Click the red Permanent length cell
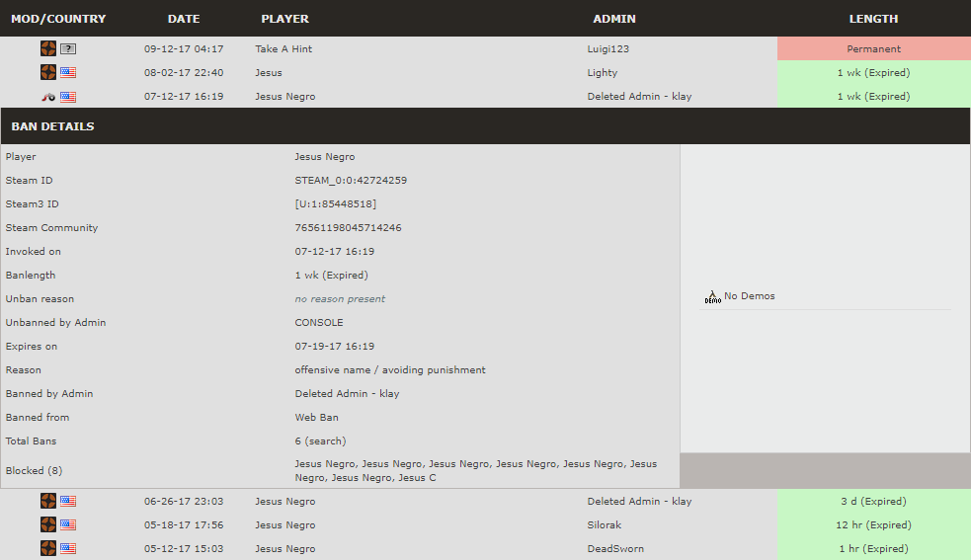The image size is (971, 560). pos(873,48)
